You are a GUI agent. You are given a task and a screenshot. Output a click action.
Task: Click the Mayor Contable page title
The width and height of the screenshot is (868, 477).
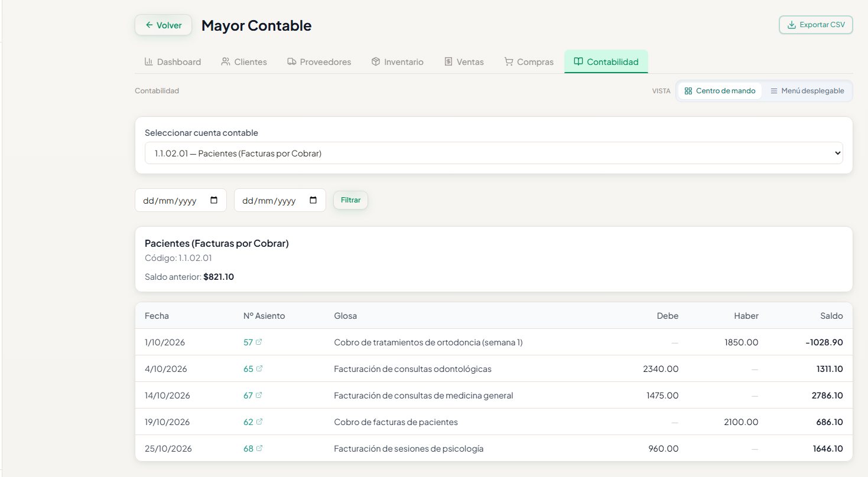tap(256, 25)
